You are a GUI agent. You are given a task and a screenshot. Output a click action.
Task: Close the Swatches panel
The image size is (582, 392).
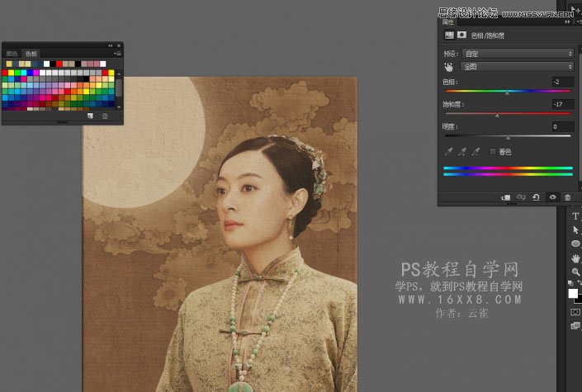(119, 45)
